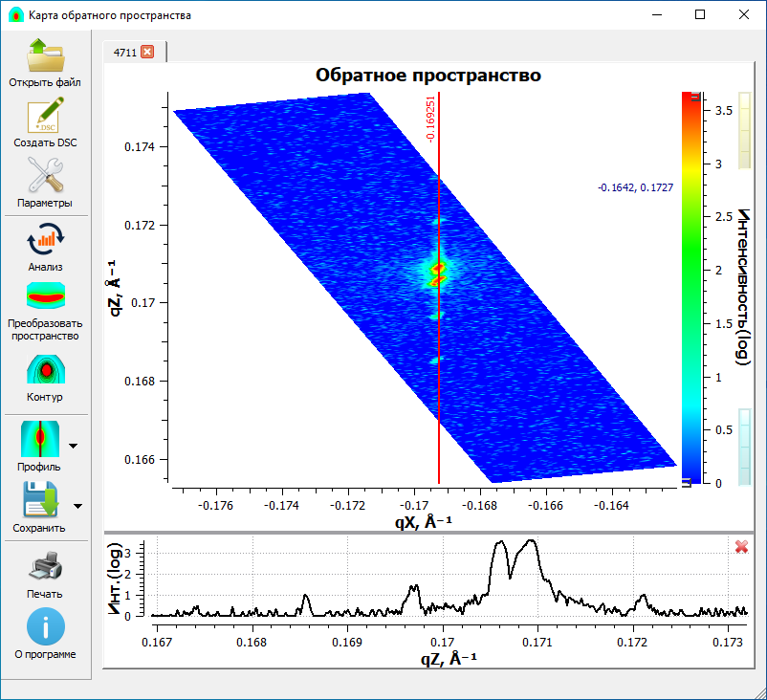
Task: Open Параметры with the wrench icon
Action: coord(45,177)
